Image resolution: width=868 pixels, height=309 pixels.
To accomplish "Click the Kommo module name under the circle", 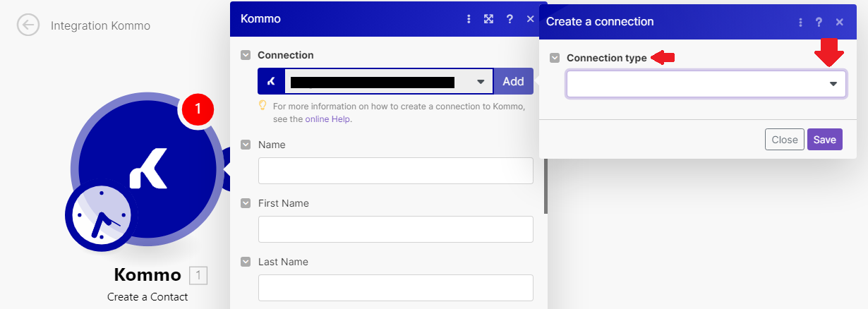I will 147,275.
